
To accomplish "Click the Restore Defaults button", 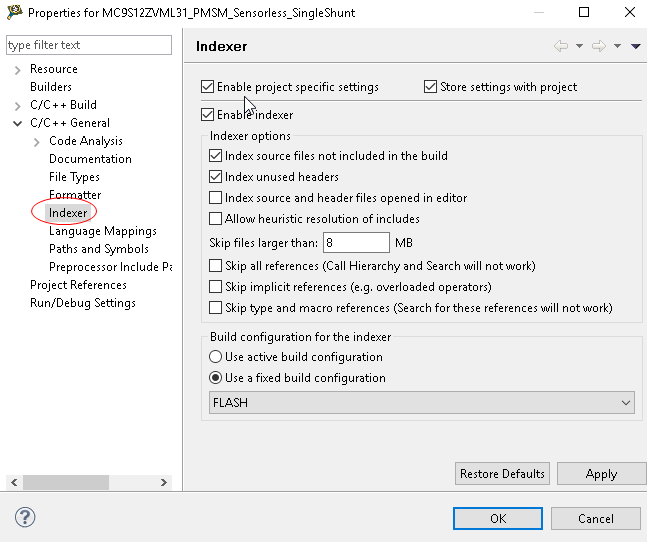I will point(502,474).
